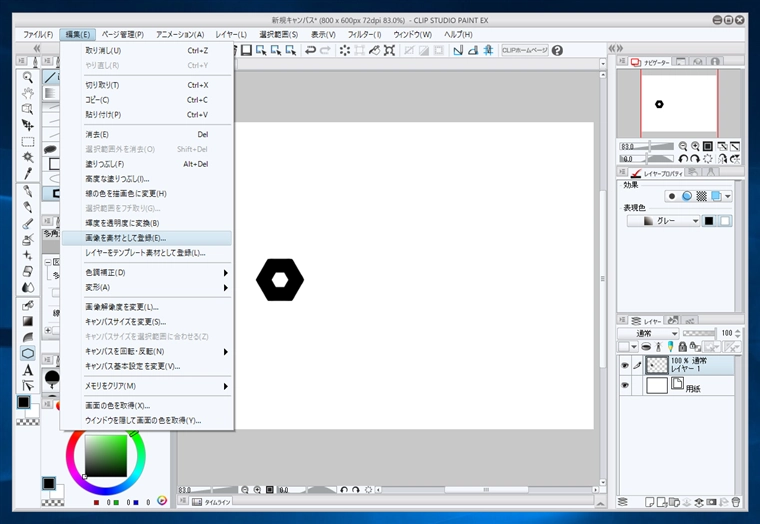The height and width of the screenshot is (524, 760).
Task: Hide 用紙 paper layer with eye icon
Action: [x=625, y=385]
